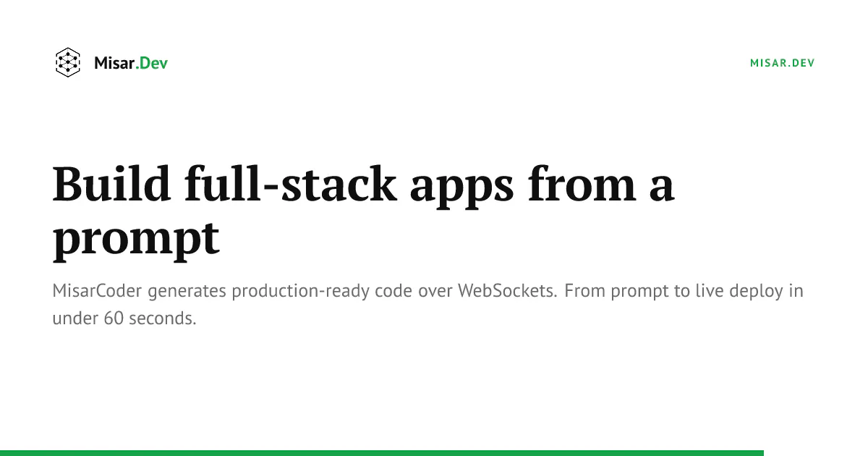Open the MISAR.DEV link at top right
Screen dimensions: 868x456
pyautogui.click(x=783, y=63)
